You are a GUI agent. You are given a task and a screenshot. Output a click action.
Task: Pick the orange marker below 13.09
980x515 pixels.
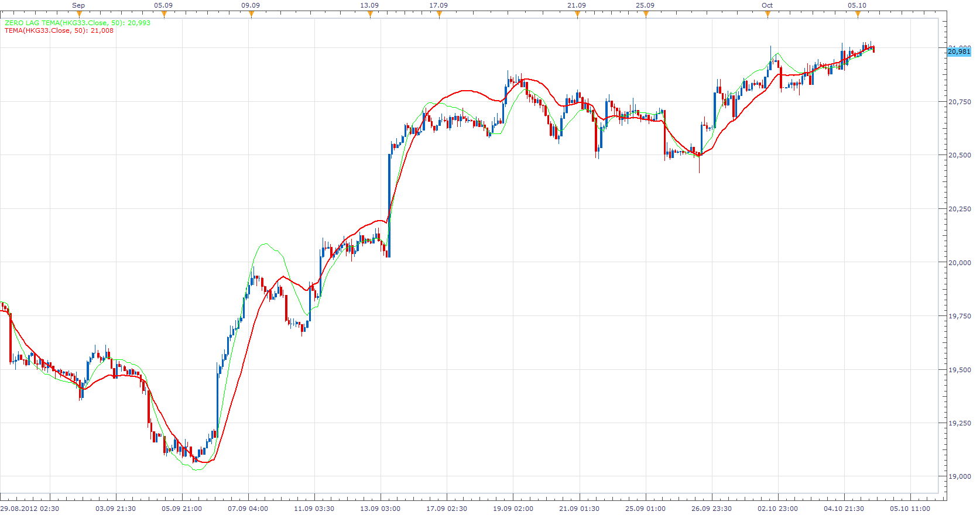tap(370, 14)
